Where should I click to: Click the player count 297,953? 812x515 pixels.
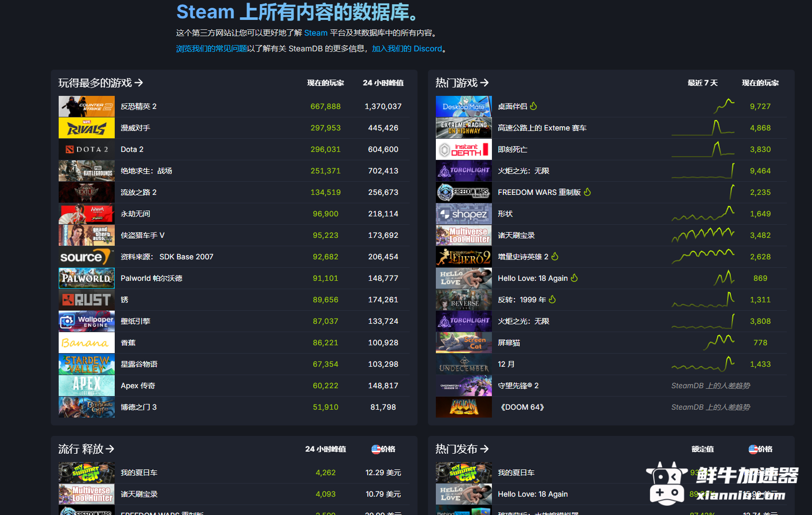pos(325,128)
